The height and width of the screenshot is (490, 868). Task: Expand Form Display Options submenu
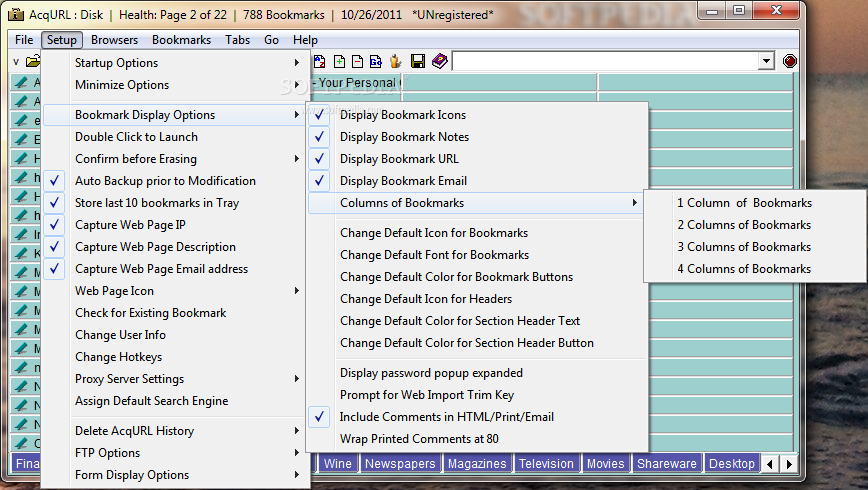[174, 475]
